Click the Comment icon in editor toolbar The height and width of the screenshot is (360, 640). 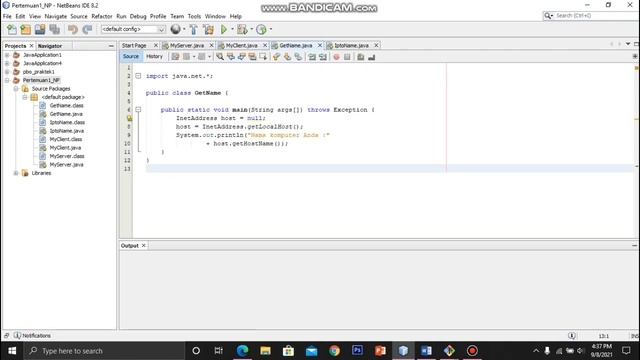(x=360, y=57)
